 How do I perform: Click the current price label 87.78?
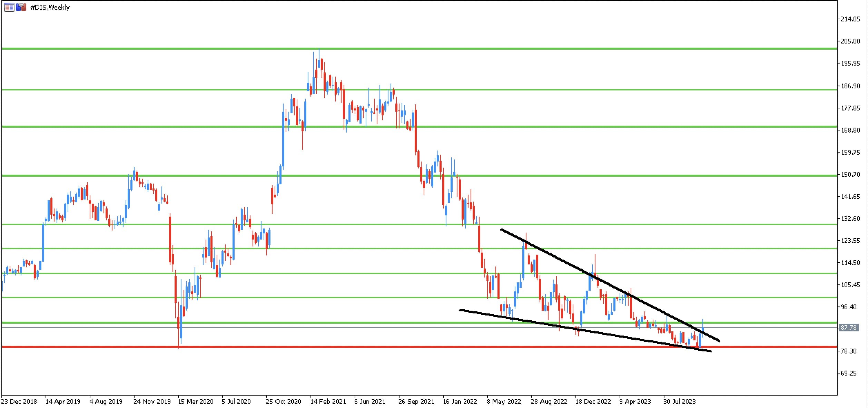tap(848, 328)
